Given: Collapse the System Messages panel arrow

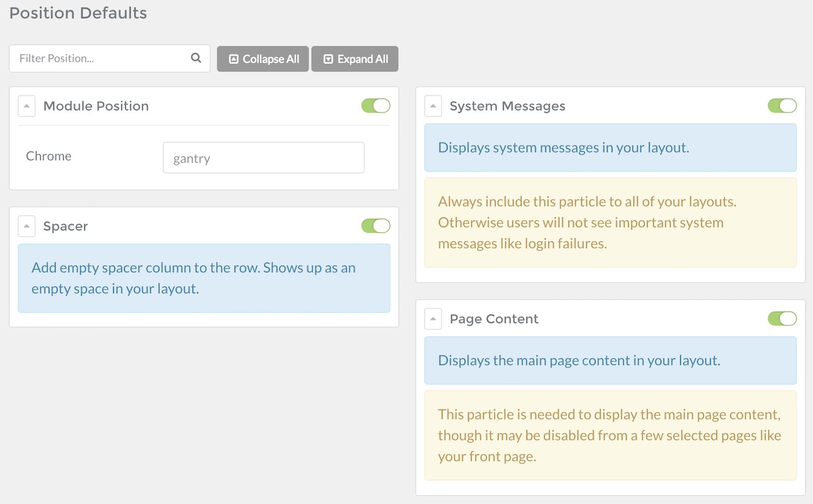Looking at the screenshot, I should (x=433, y=106).
